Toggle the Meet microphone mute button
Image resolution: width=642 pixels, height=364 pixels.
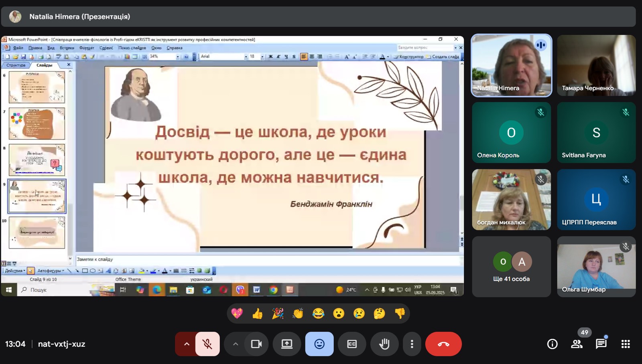(207, 344)
